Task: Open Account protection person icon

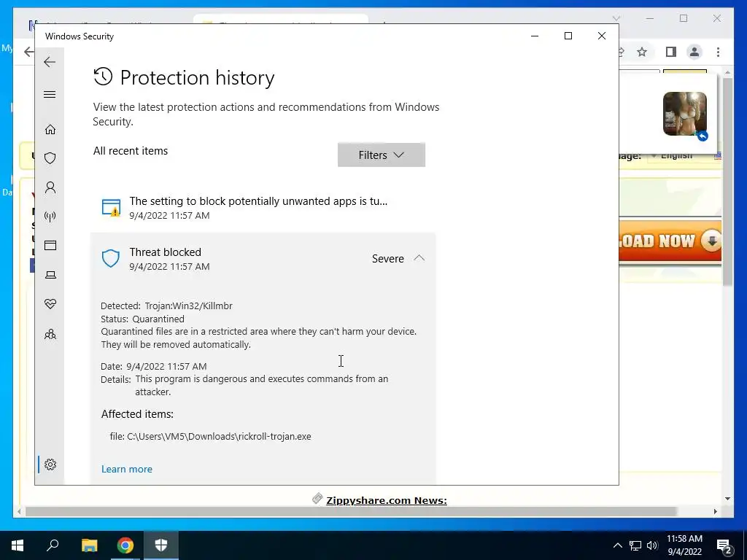Action: pos(50,187)
